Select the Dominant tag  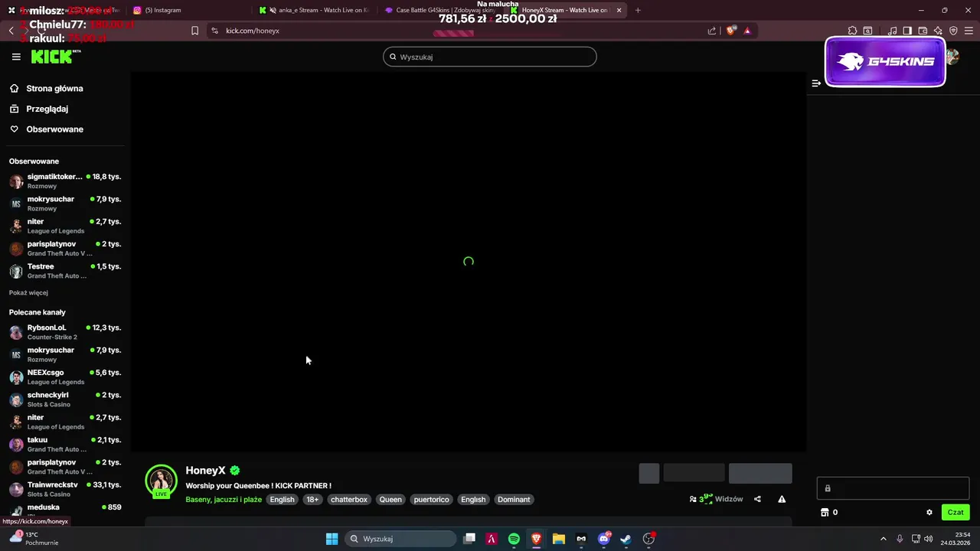(x=514, y=500)
